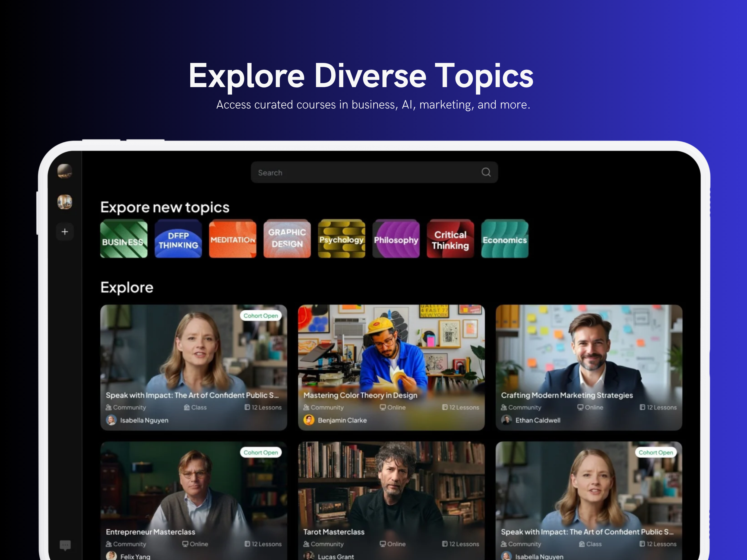Select the Critical Thinking topic tile
747x560 pixels.
pyautogui.click(x=450, y=239)
